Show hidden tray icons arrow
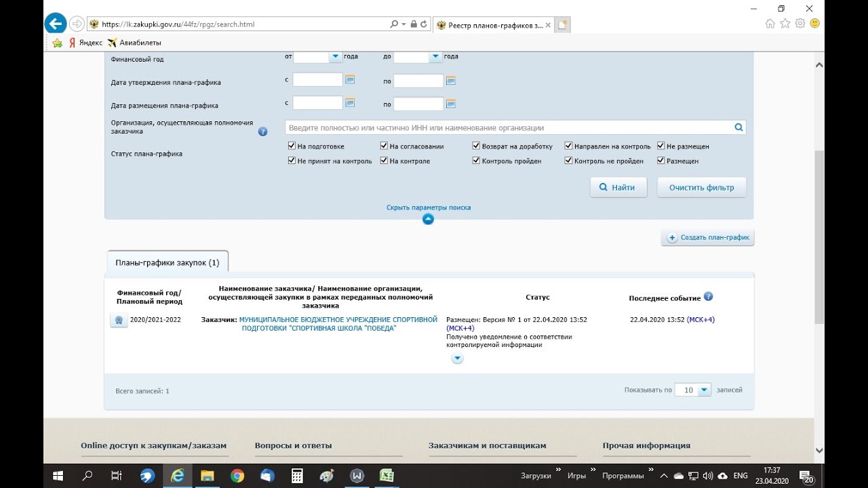 tap(664, 476)
